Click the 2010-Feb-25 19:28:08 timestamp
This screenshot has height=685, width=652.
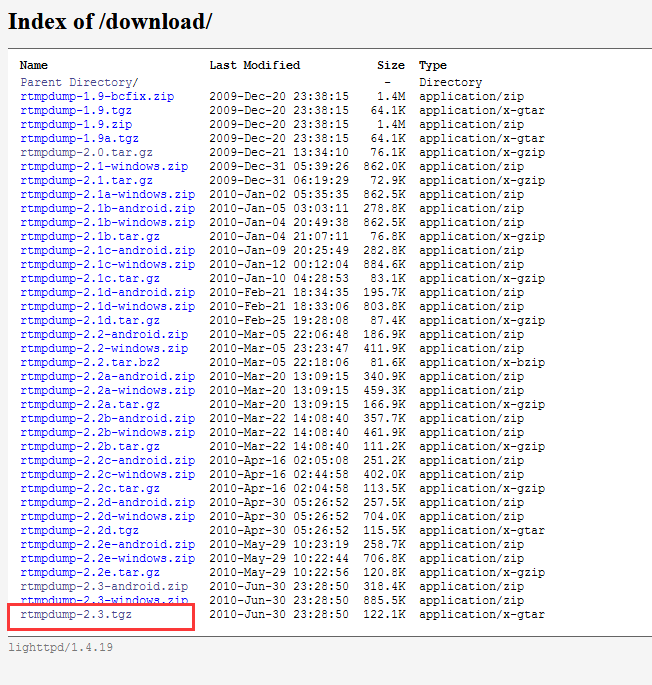[x=279, y=320]
